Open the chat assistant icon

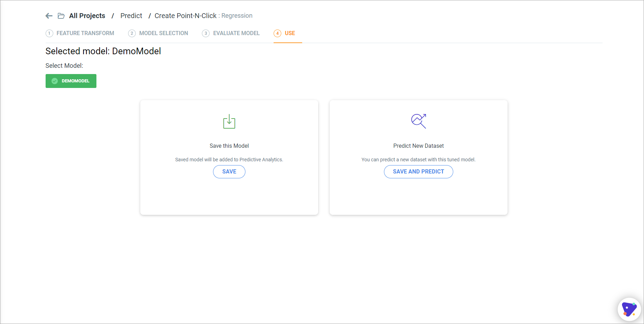pos(629,309)
